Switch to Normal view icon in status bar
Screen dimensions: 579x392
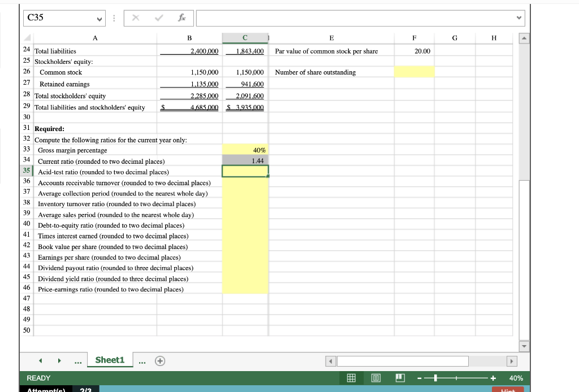(x=351, y=378)
